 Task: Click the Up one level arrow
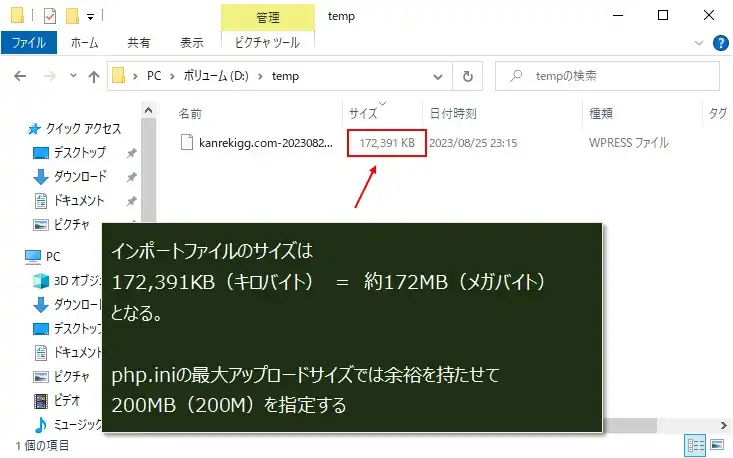coord(94,76)
